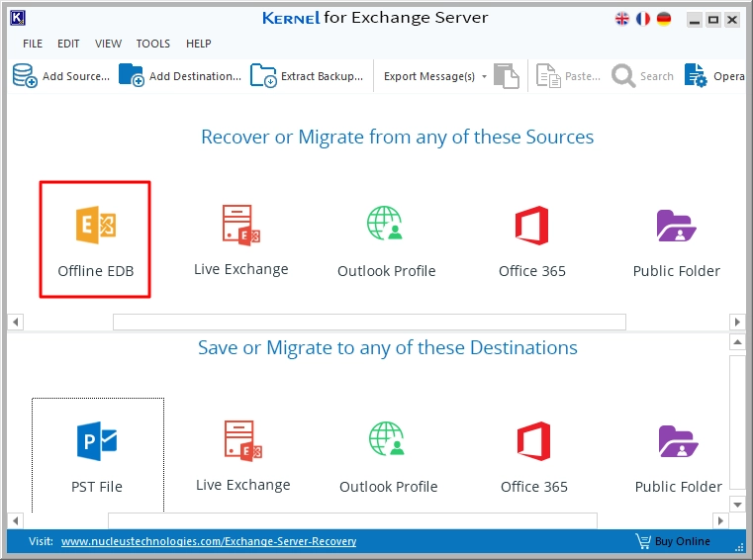The height and width of the screenshot is (560, 753).
Task: Open Search from the toolbar
Action: pyautogui.click(x=642, y=76)
